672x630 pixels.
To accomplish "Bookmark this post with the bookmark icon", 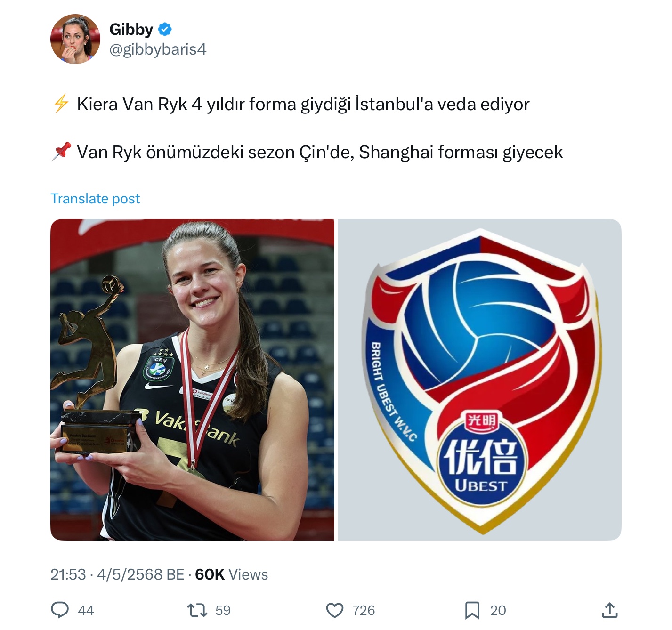I will 472,610.
